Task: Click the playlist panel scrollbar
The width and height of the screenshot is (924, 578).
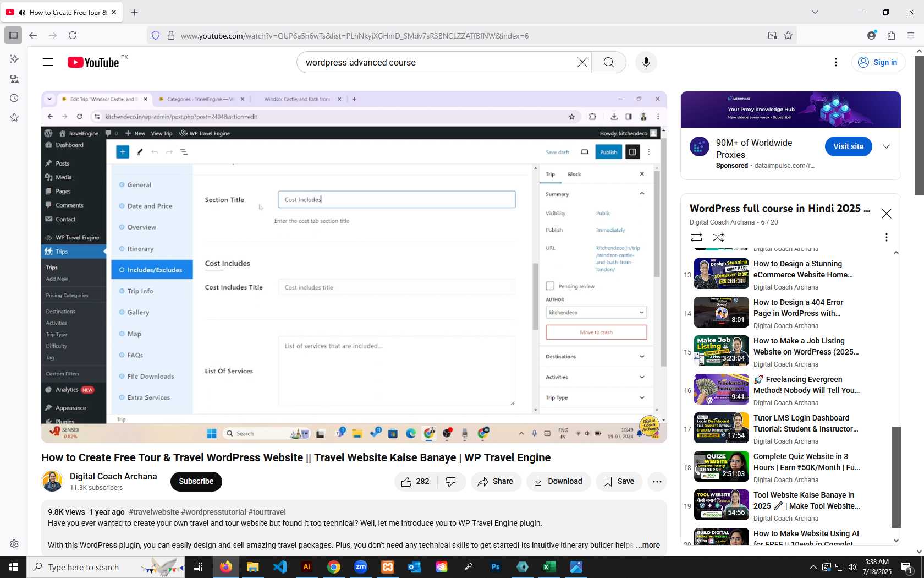Action: (x=896, y=476)
